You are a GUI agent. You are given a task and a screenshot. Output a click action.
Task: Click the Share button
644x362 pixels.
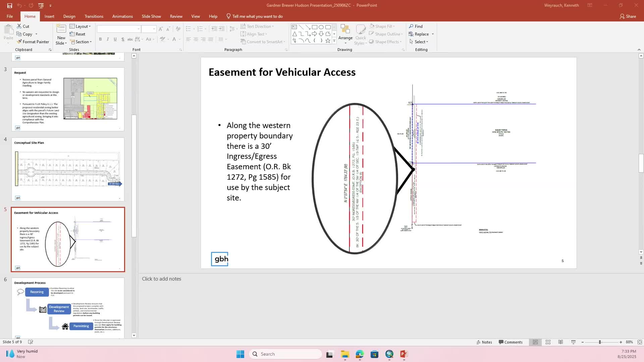pos(628,16)
